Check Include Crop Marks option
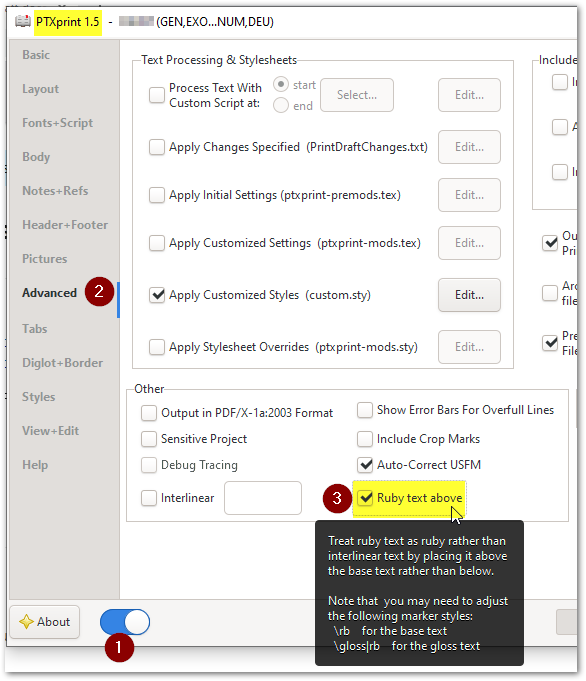This screenshot has width=586, height=681. (364, 439)
